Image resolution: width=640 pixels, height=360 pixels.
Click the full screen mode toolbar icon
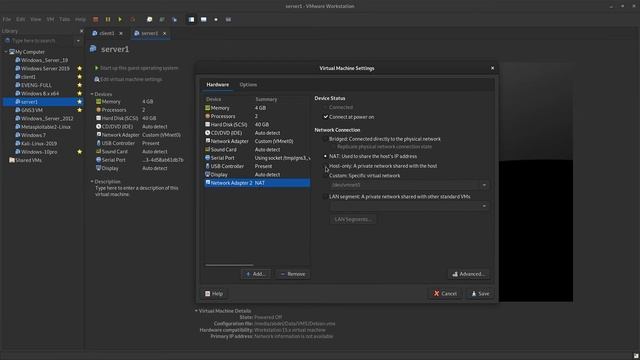point(216,19)
